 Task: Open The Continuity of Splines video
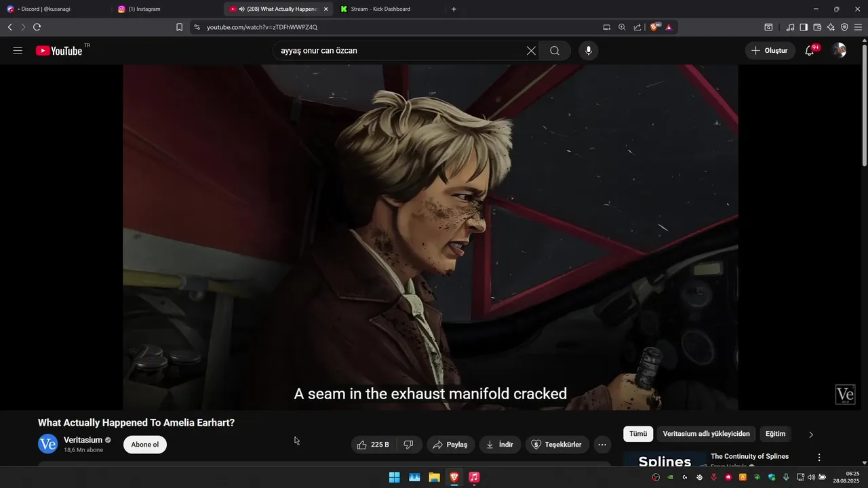pyautogui.click(x=749, y=456)
